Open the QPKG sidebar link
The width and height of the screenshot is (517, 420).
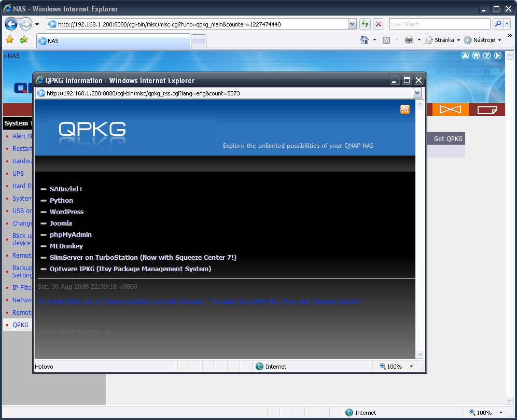[20, 325]
